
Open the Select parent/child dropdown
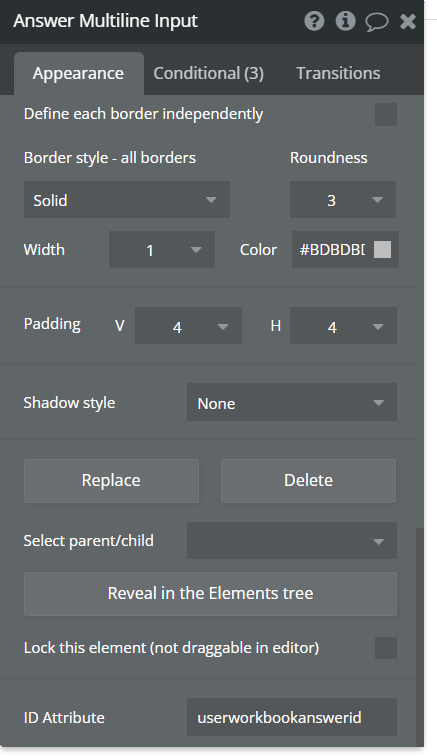[x=292, y=540]
